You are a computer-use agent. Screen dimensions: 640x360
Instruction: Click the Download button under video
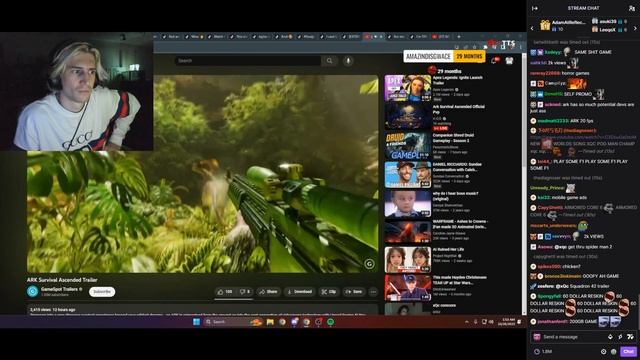tap(300, 291)
